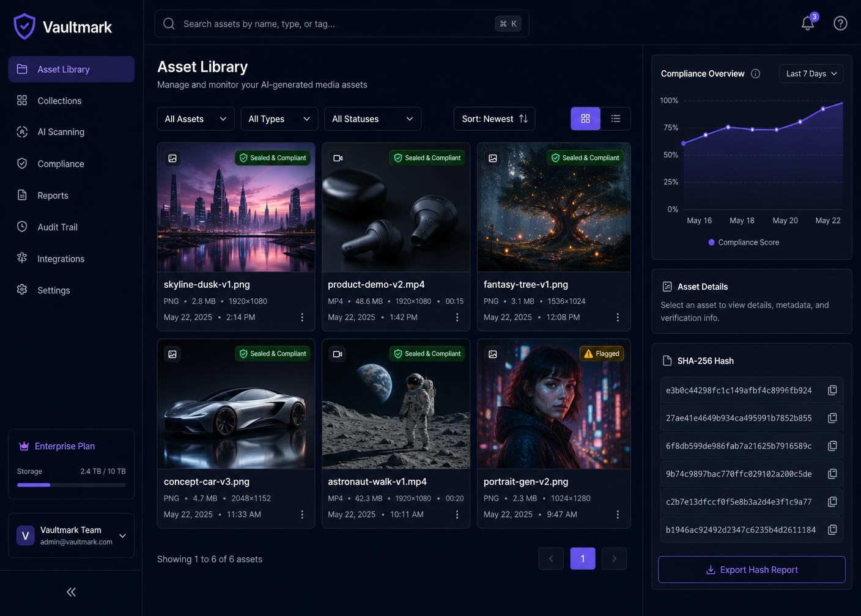Click Export Hash Report button

(x=752, y=570)
